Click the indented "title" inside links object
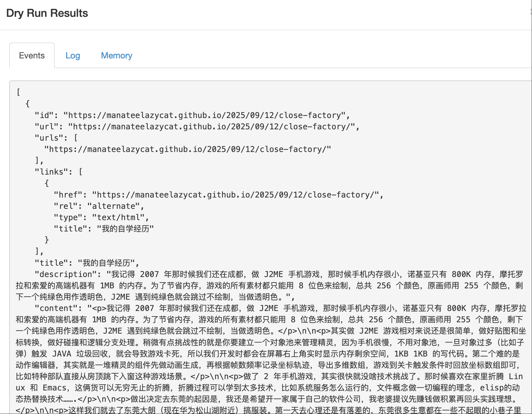 (x=104, y=229)
